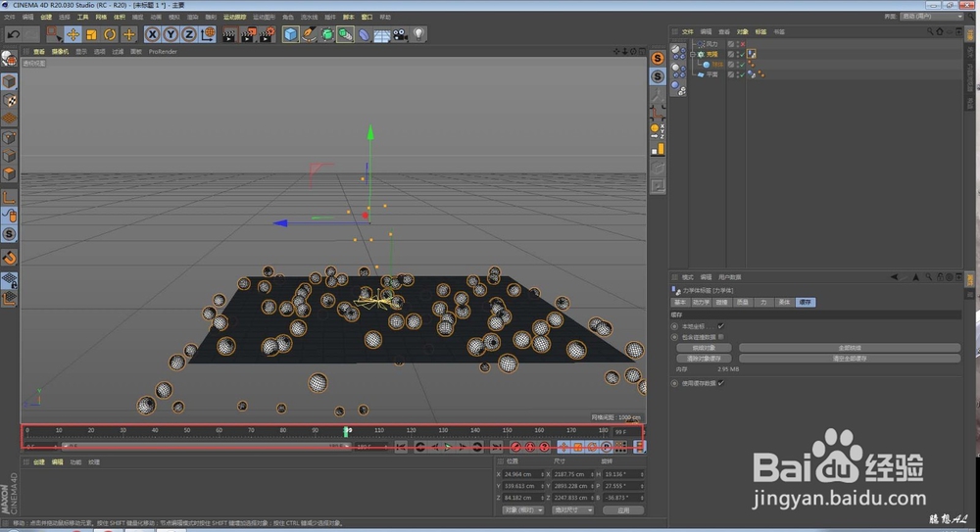Click the home icon in Object Manager
This screenshot has width=980, height=532.
tap(940, 31)
